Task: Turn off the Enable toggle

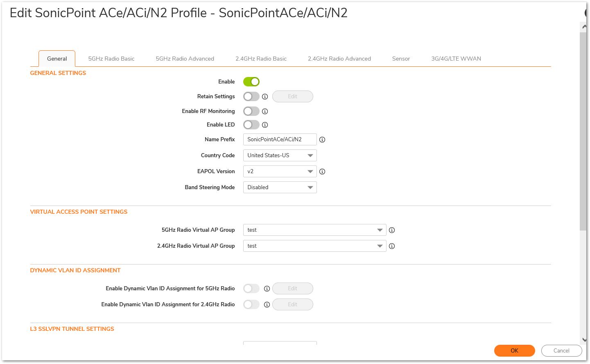Action: 251,82
